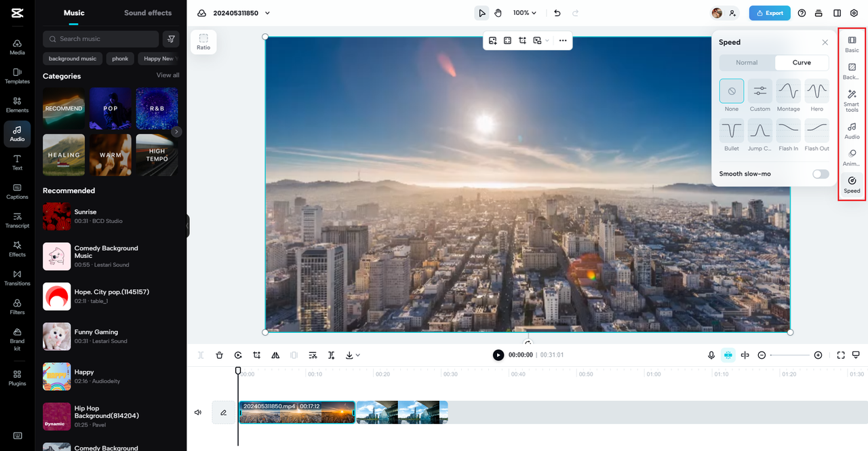Open the Text panel in sidebar
The image size is (868, 451).
17,162
